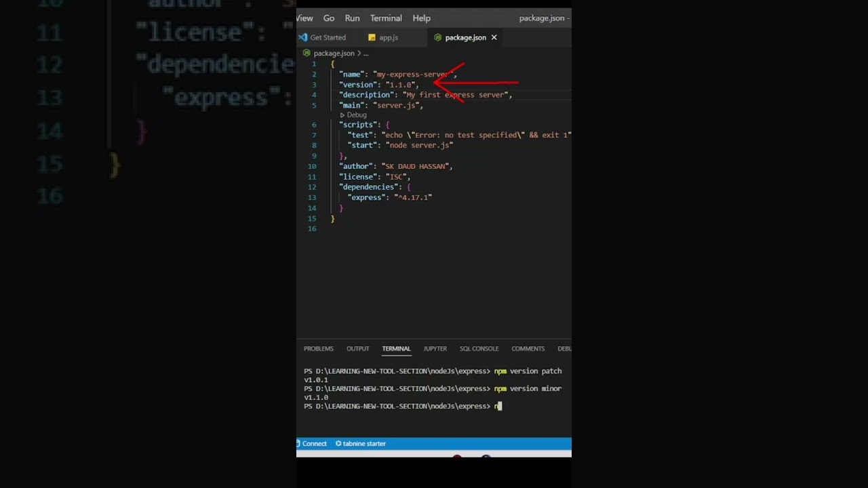Click Connect in the status bar
This screenshot has height=488, width=868.
(312, 443)
